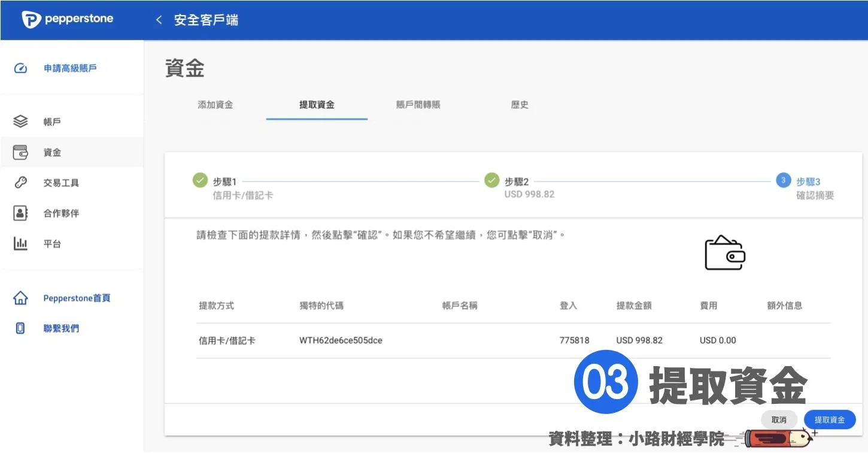868x453 pixels.
Task: Click the gauge icon beside 申請高級賬戶
Action: pos(20,68)
